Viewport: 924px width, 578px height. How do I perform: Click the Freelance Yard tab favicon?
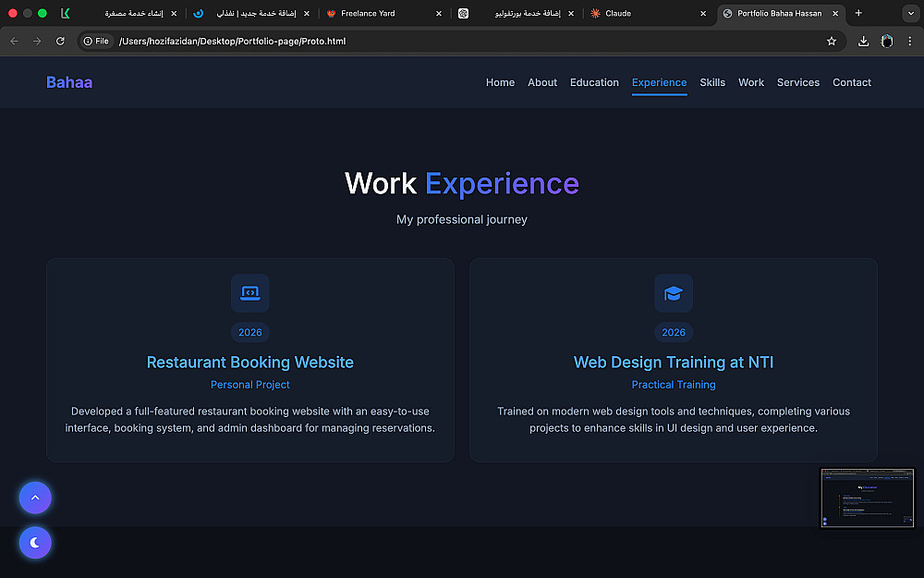331,13
